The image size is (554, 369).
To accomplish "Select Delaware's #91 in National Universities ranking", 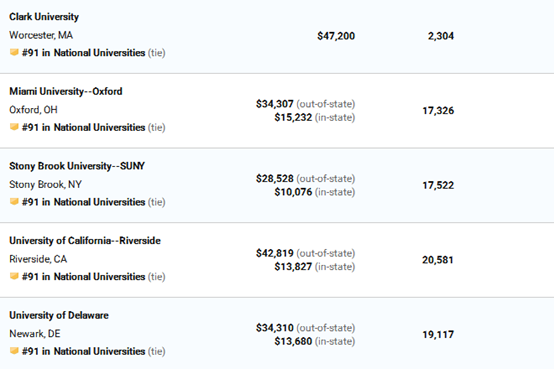I will tap(83, 351).
